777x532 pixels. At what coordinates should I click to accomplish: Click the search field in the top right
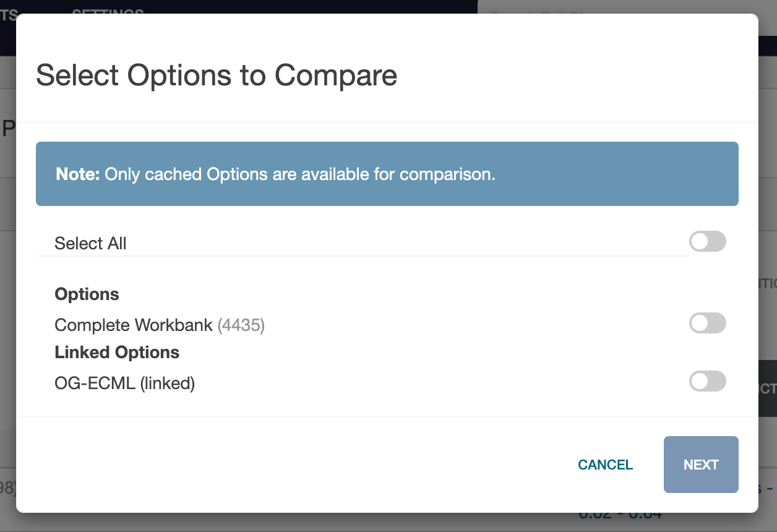coord(625,12)
